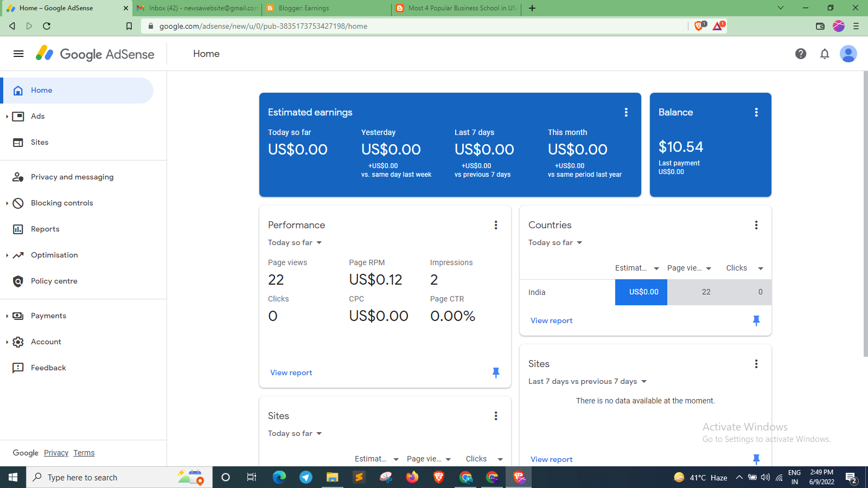Click the page vertical scrollbar

pyautogui.click(x=865, y=214)
